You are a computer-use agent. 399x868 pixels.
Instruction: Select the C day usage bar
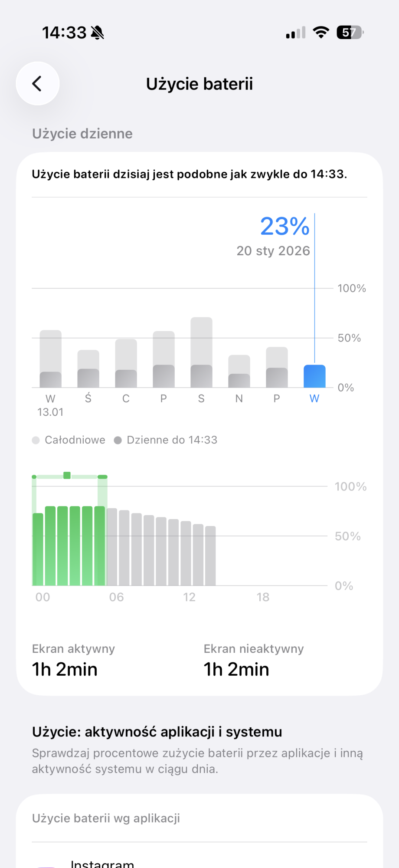pyautogui.click(x=126, y=364)
